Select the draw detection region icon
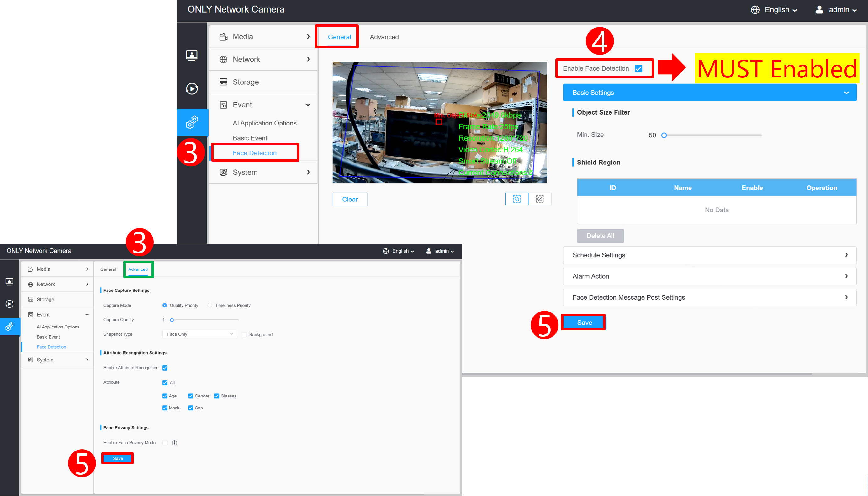 click(x=516, y=199)
